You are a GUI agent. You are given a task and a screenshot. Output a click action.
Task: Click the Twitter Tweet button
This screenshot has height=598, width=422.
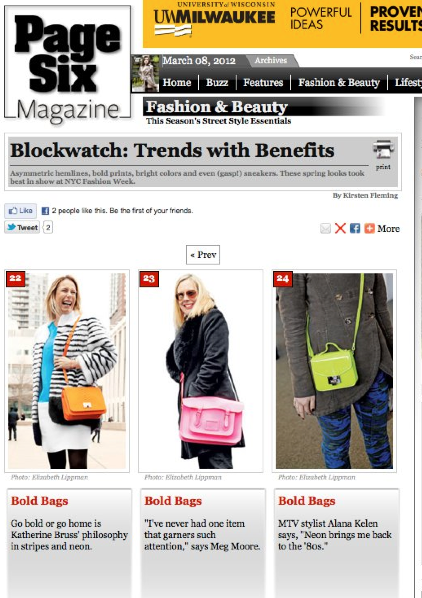pyautogui.click(x=22, y=227)
